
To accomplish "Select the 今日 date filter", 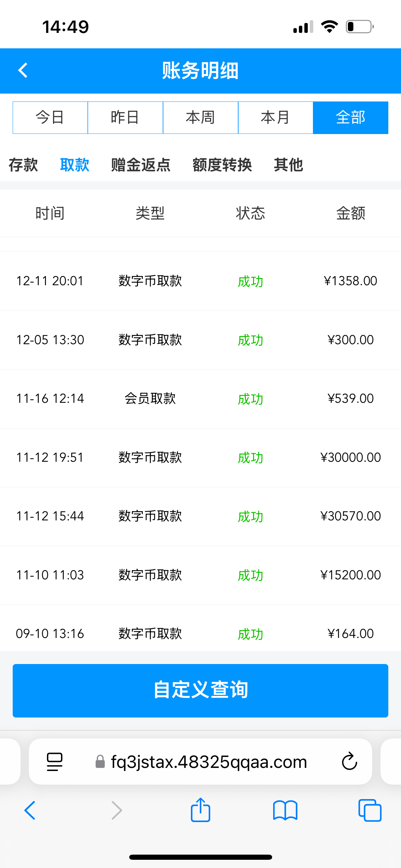I will pyautogui.click(x=50, y=118).
